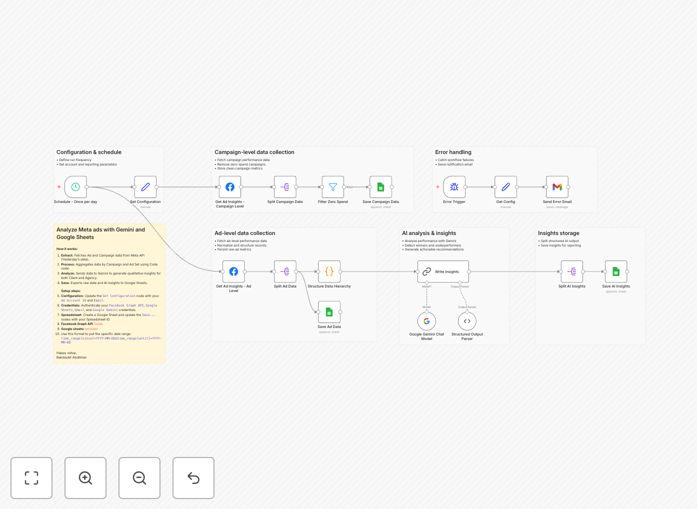
Task: Click the Analyze Meta ads with Gemini title
Action: tap(100, 233)
